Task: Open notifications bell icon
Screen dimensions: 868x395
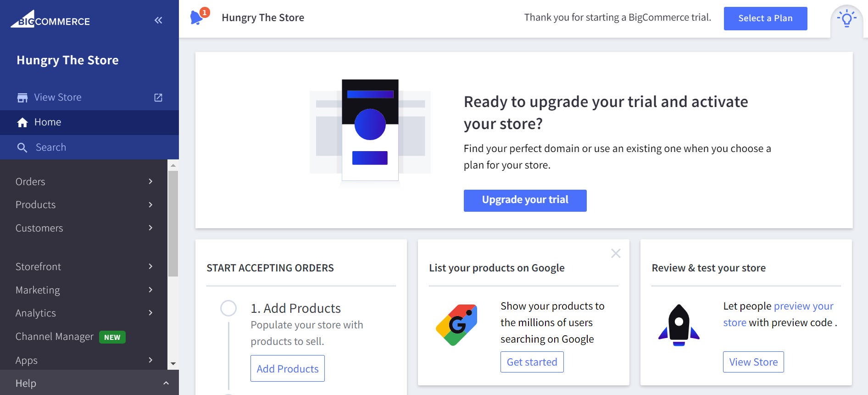Action: 197,17
